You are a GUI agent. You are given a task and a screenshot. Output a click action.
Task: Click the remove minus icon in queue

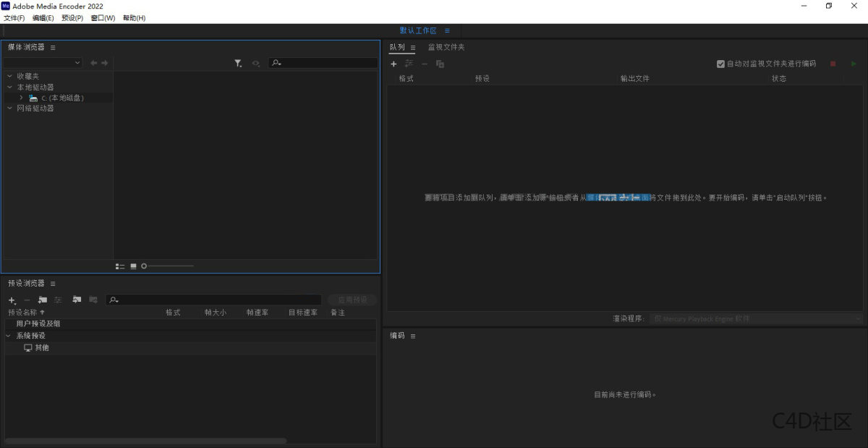[x=425, y=64]
